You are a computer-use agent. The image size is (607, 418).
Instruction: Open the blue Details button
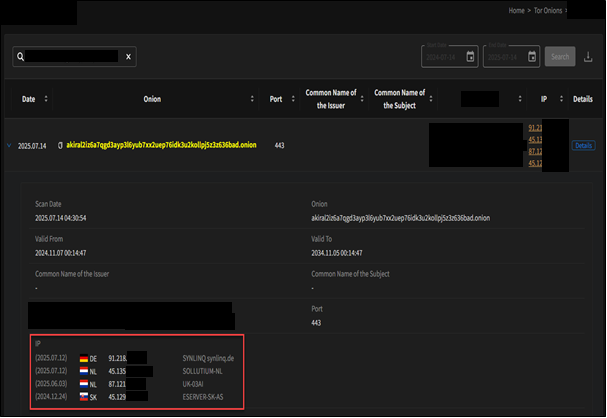(583, 145)
